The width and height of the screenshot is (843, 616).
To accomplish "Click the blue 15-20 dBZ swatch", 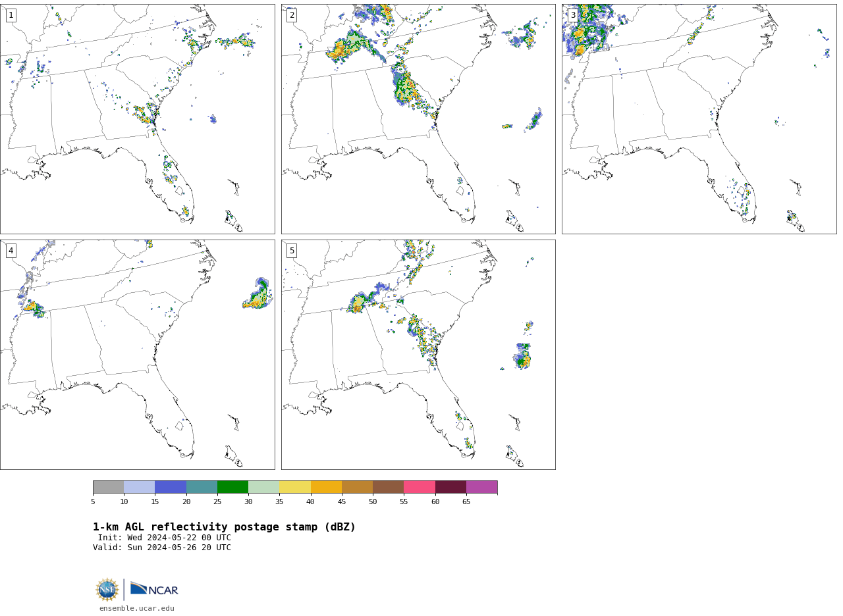I will click(x=171, y=487).
